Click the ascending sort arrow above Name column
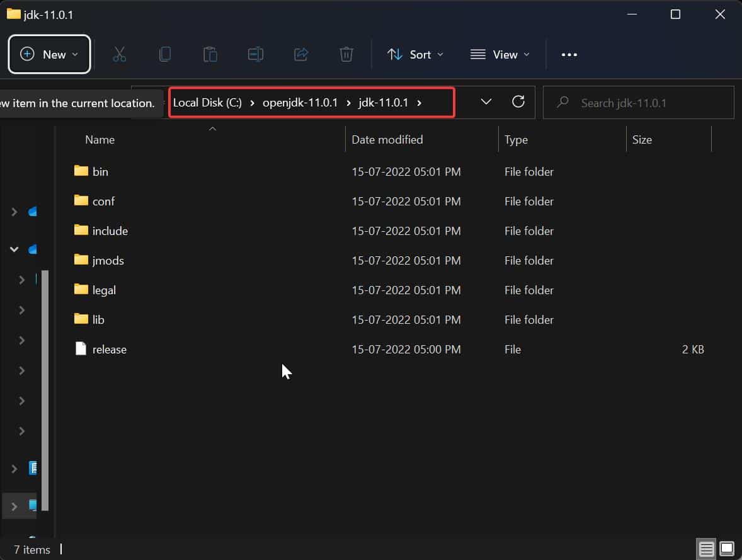The width and height of the screenshot is (742, 560). tap(212, 128)
